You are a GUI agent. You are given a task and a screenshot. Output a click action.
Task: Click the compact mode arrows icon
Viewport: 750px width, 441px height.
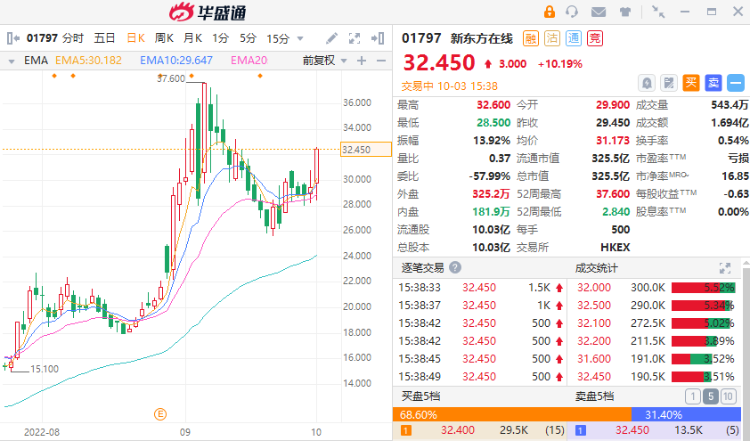659,11
